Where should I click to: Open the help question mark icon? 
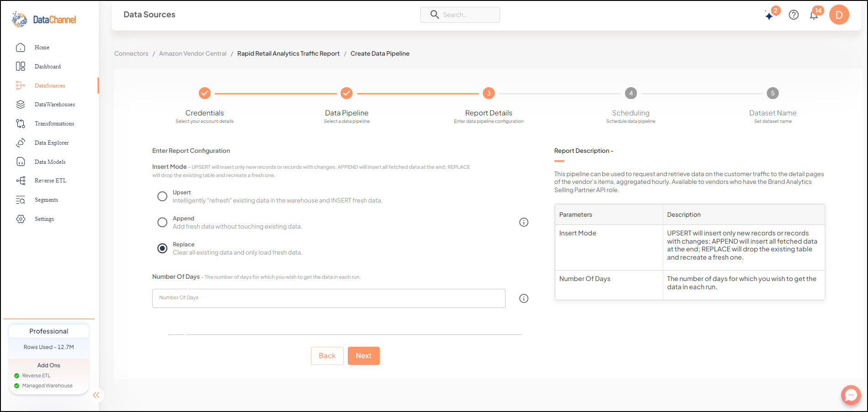click(794, 15)
